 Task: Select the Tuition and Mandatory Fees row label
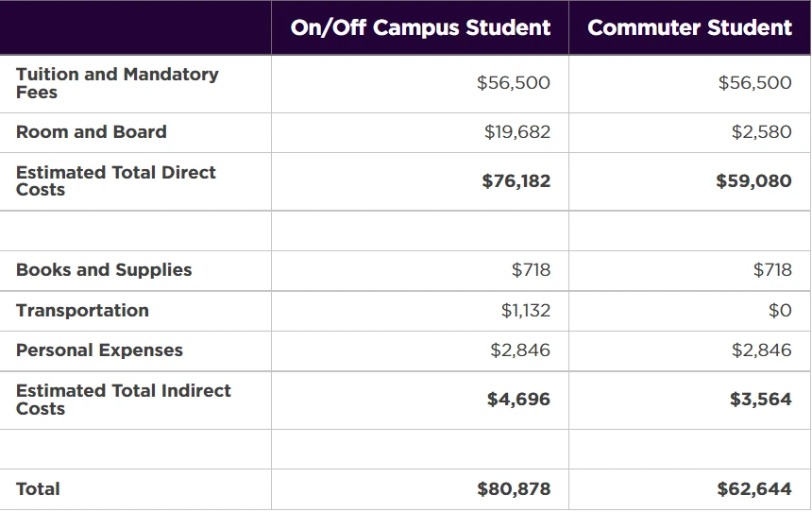tap(117, 83)
